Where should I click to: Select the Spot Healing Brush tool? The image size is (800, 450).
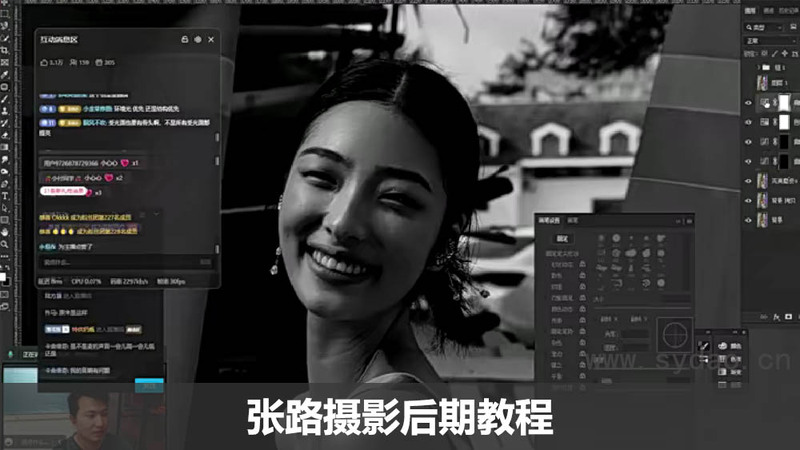[x=5, y=87]
